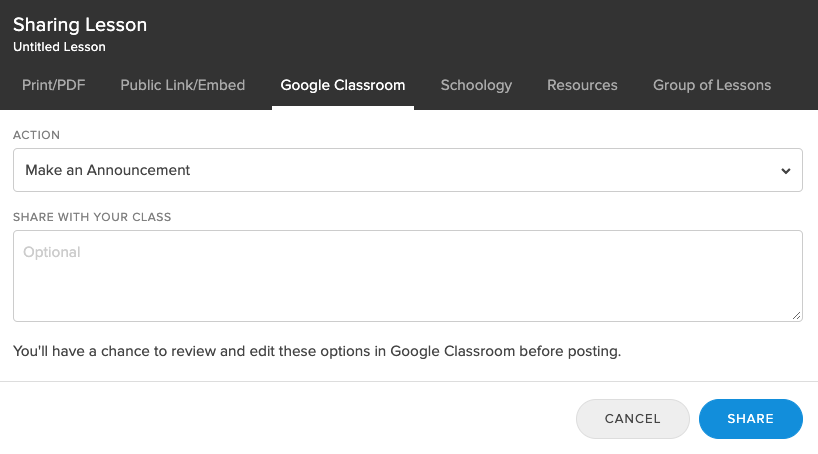Focus the Share With Your Class text area
The image size is (818, 454).
point(408,276)
